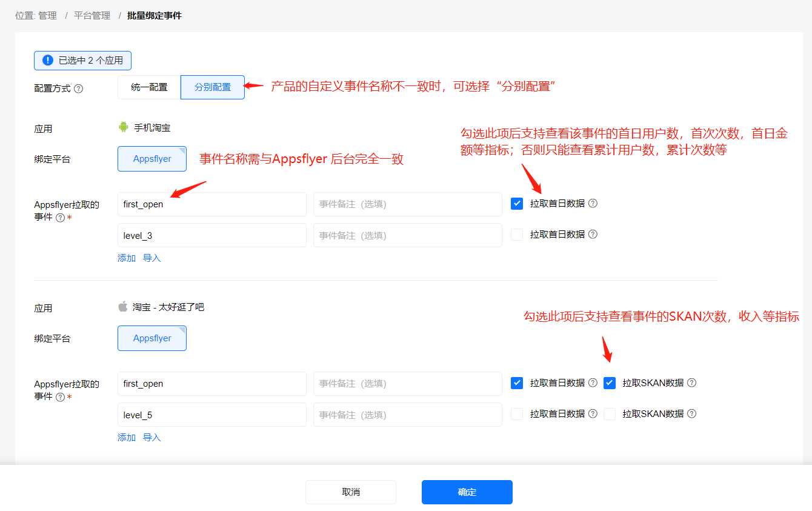Focus the first_open event field under 淘宝 - 太好逛了吧

(212, 384)
